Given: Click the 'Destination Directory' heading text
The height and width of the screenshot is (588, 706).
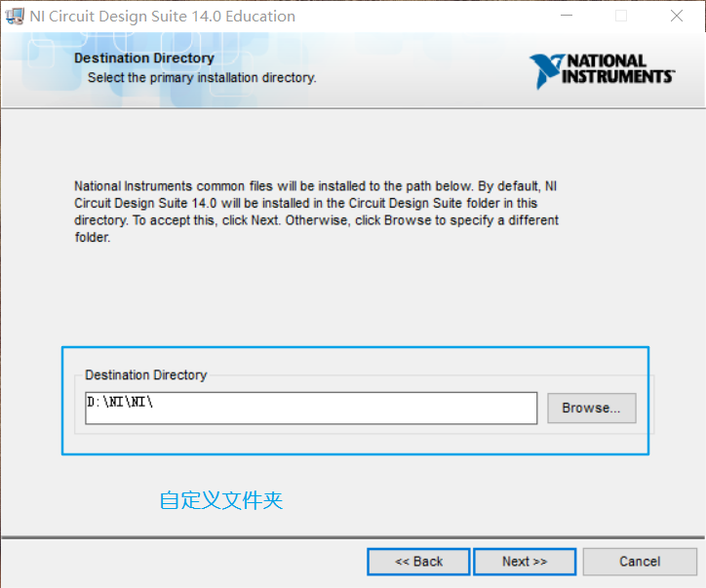Looking at the screenshot, I should click(144, 59).
